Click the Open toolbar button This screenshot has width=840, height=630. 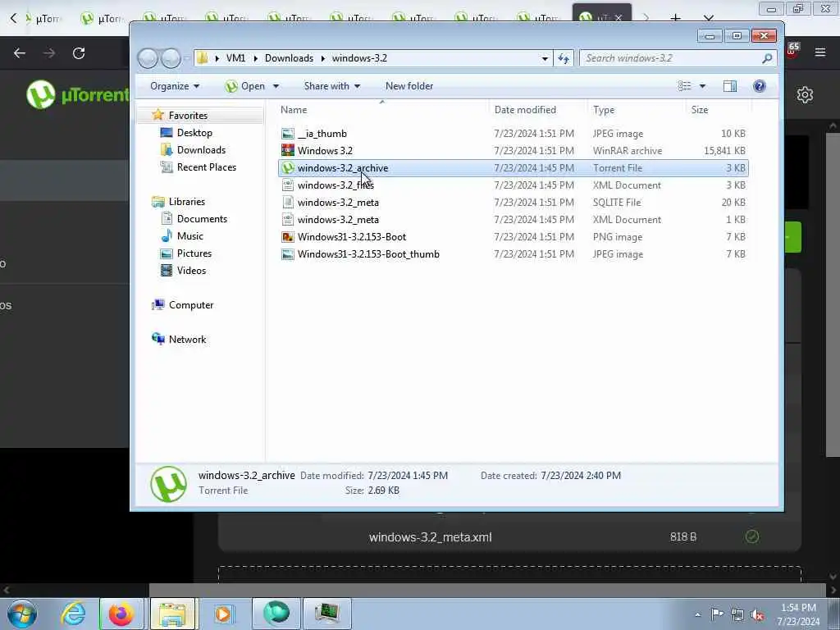(245, 86)
